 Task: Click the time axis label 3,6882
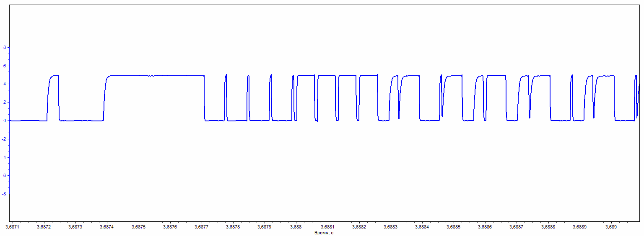tap(359, 227)
